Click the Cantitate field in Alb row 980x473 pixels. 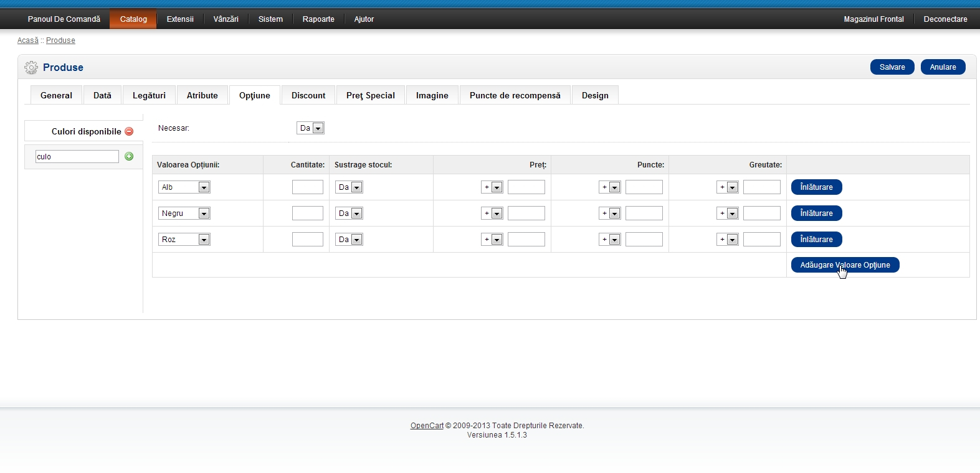[307, 187]
